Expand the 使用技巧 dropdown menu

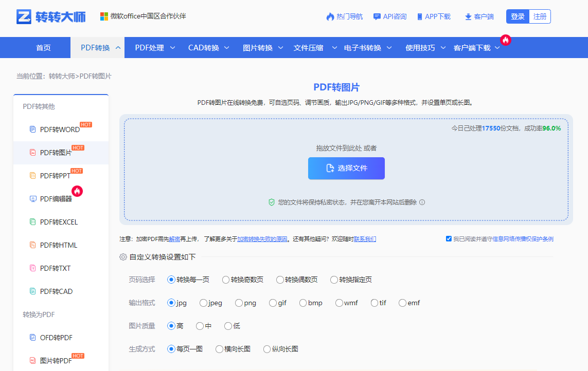(443, 48)
